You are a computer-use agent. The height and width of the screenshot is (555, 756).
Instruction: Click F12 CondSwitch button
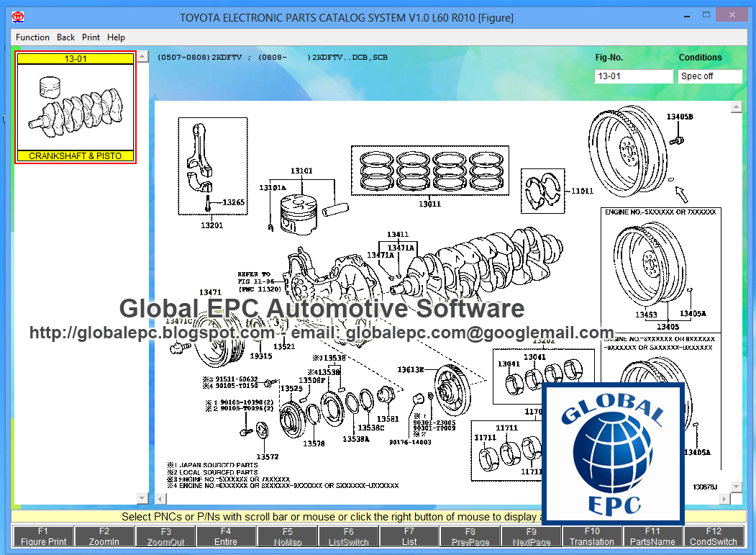click(x=714, y=536)
